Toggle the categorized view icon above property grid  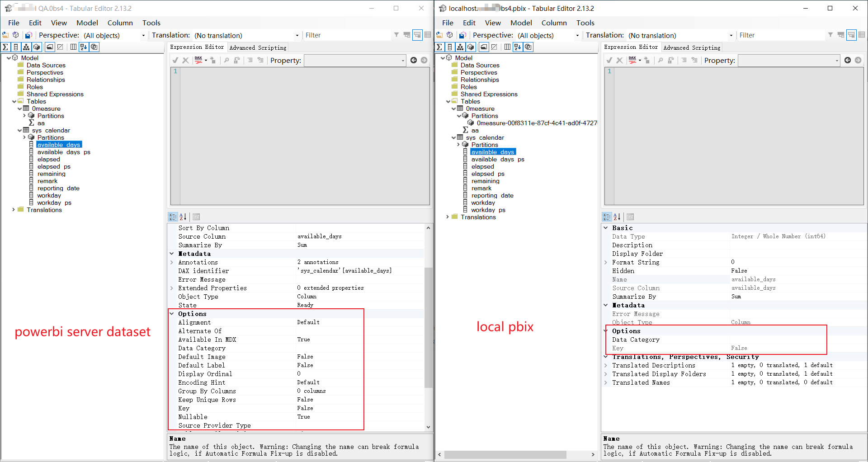click(x=172, y=217)
